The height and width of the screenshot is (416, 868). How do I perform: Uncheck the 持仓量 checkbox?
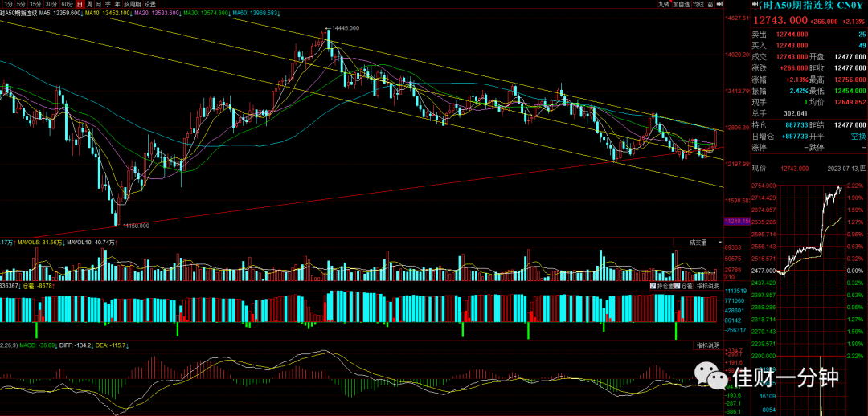point(653,286)
